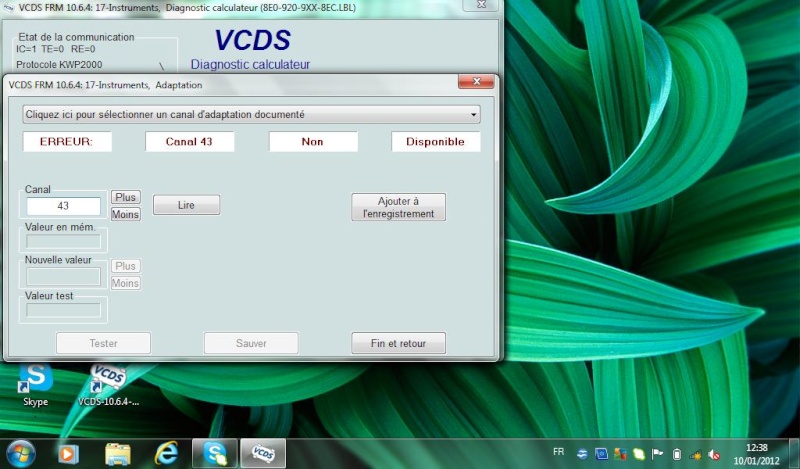
Task: Click the green Skype status tray icon
Action: tap(639, 454)
